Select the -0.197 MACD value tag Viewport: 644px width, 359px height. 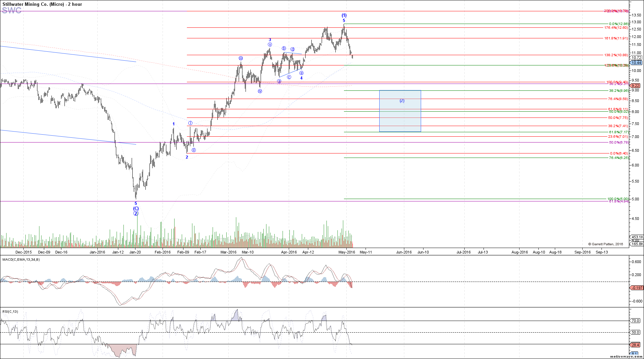637,288
